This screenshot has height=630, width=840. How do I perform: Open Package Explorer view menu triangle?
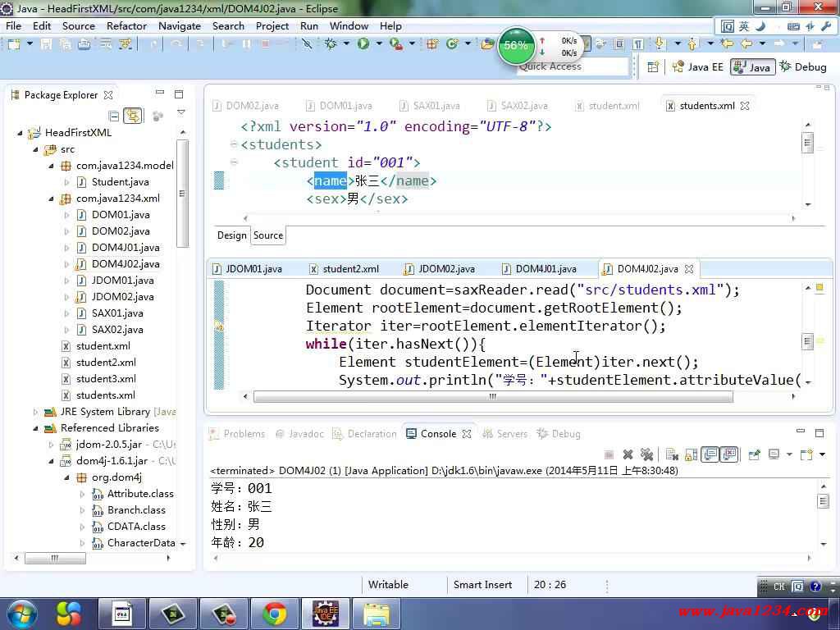point(181,112)
